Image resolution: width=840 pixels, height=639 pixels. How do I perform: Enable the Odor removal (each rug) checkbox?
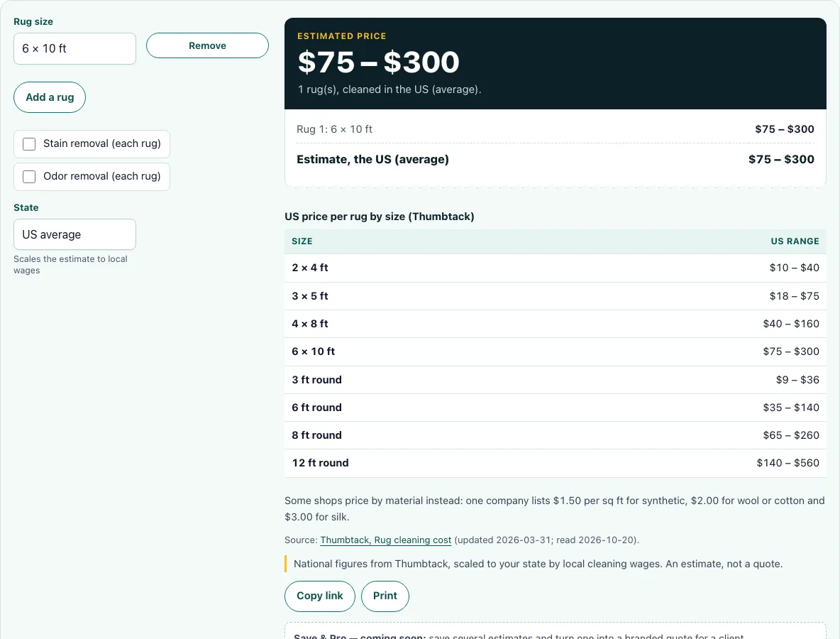(x=29, y=176)
